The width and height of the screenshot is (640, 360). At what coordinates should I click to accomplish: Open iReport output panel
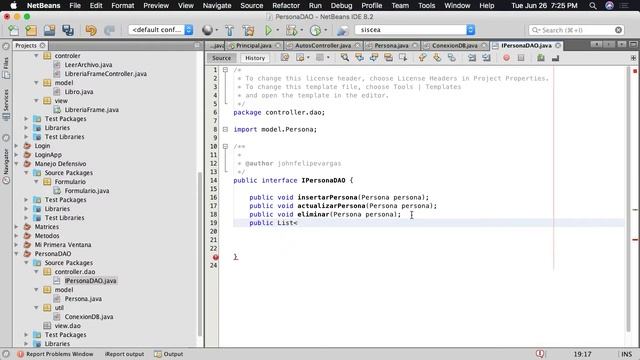[x=124, y=354]
